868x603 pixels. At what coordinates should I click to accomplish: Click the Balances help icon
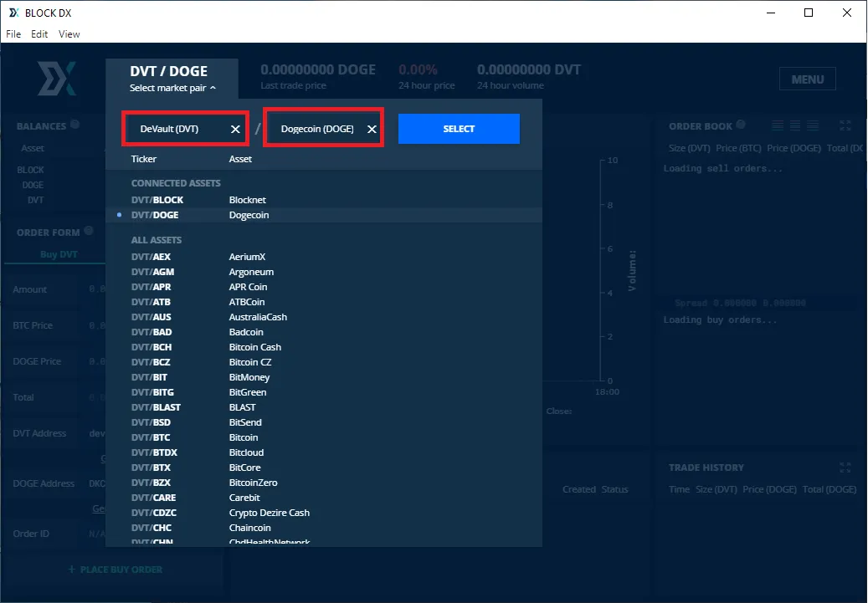[x=74, y=125]
